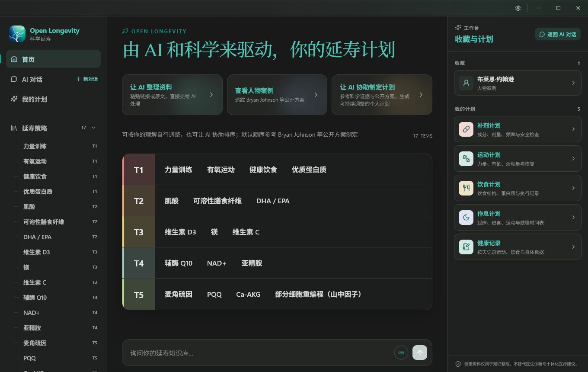Click the send arrow button in chat box
The width and height of the screenshot is (588, 372).
point(419,353)
